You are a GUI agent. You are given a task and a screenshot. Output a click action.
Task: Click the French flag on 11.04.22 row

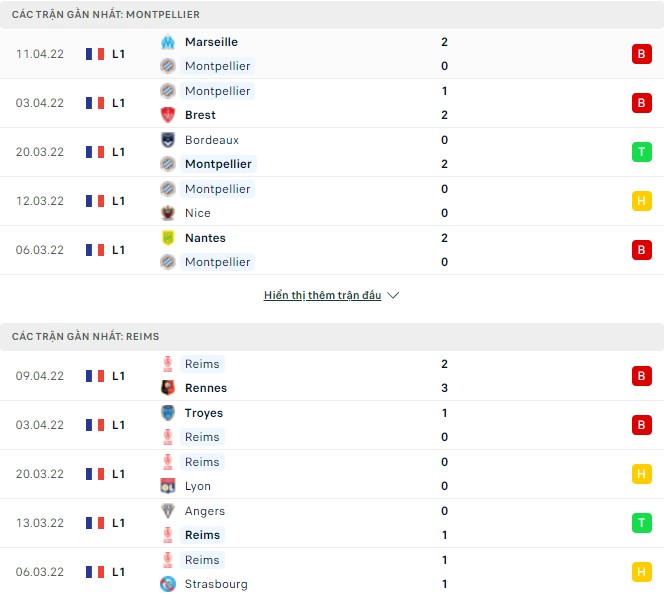[96, 54]
